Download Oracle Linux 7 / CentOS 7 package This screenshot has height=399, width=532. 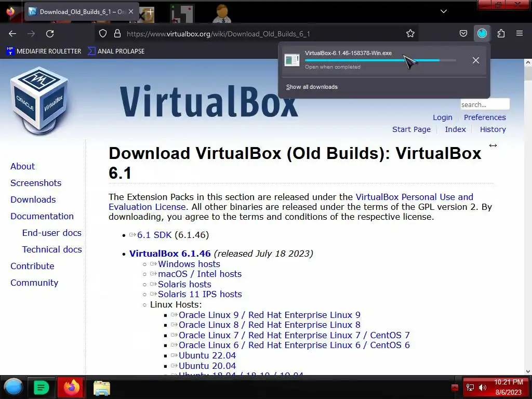click(x=294, y=335)
